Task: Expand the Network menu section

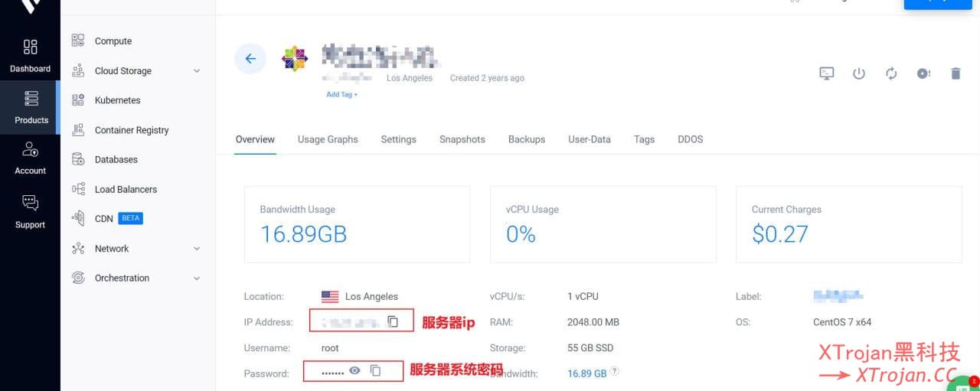Action: 197,249
